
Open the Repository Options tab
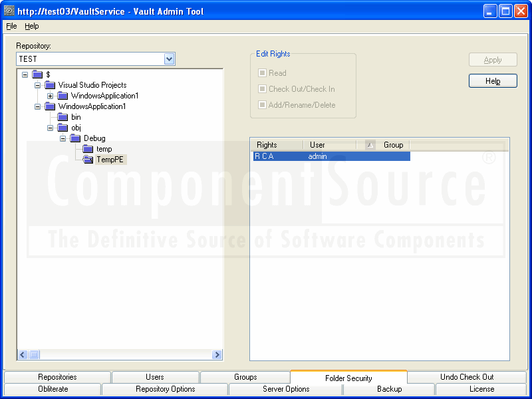tap(165, 389)
